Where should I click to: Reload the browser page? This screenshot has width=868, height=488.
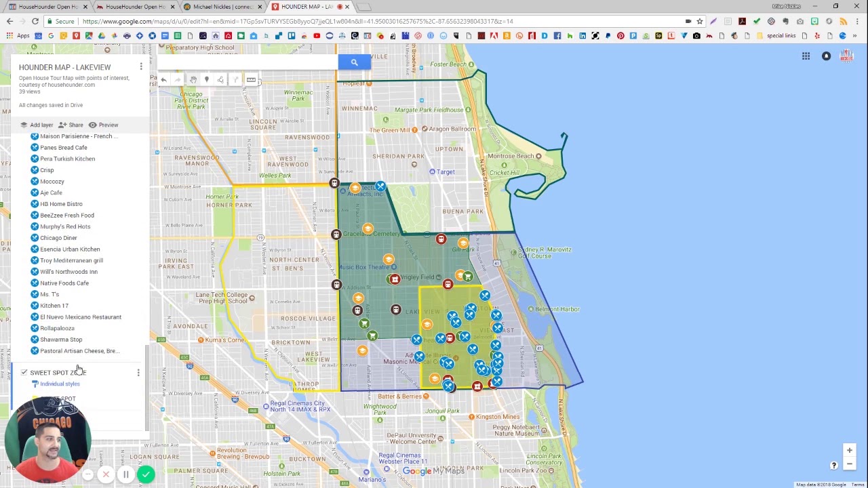pos(35,21)
